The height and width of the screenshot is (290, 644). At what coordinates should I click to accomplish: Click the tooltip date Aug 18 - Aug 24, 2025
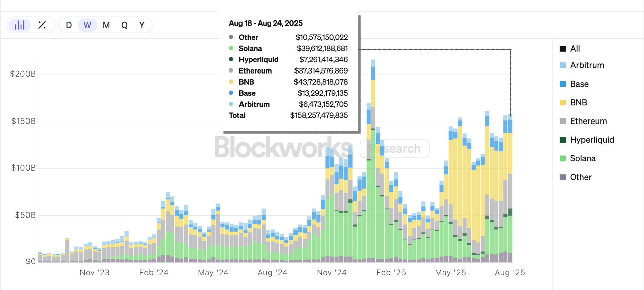266,23
